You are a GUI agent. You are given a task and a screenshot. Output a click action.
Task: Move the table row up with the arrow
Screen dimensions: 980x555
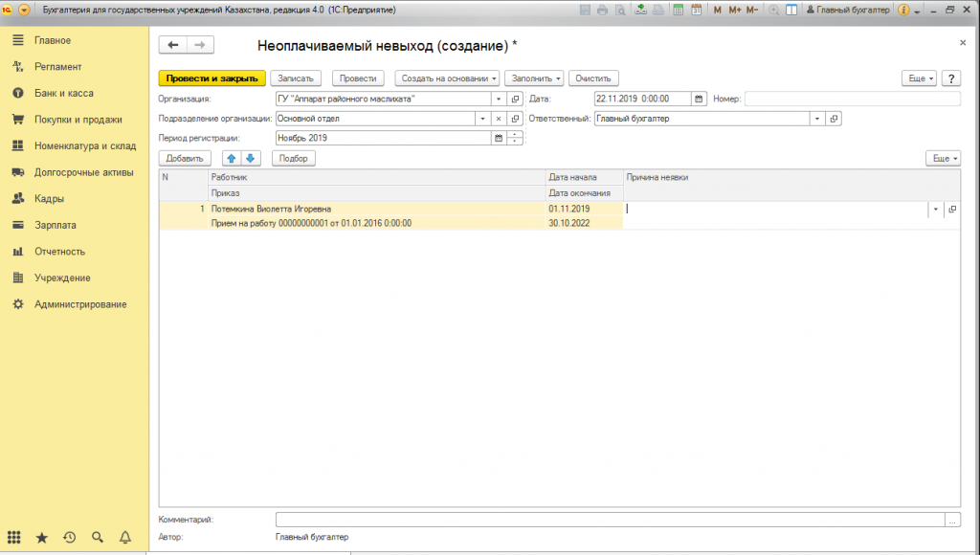click(231, 158)
